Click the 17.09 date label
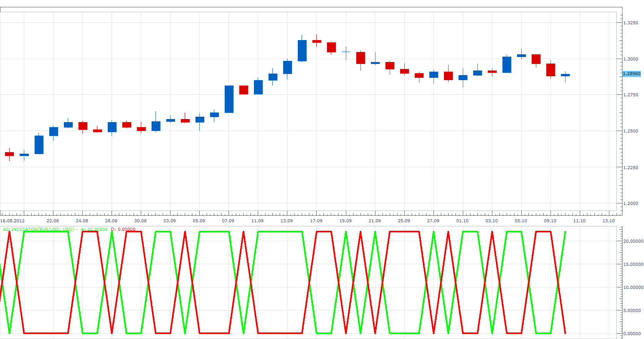This screenshot has width=644, height=339. pos(316,221)
